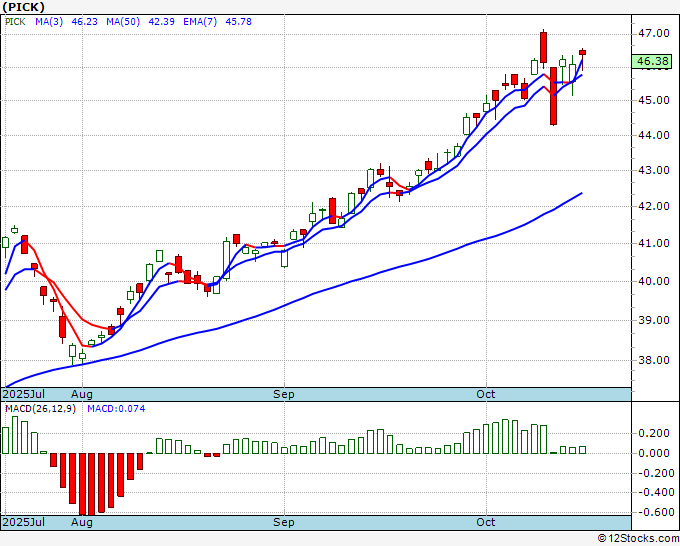Viewport: 680px width, 546px height.
Task: Click the 41.00 price axis label
Action: click(x=654, y=243)
